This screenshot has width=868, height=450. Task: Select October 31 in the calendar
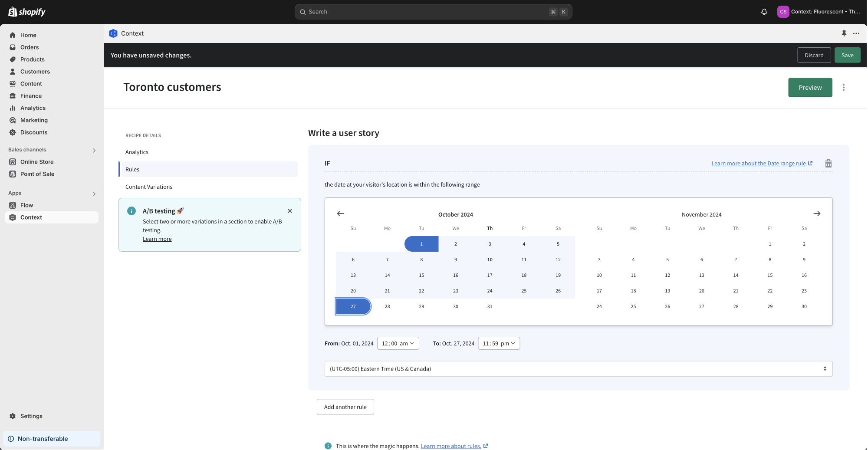click(x=490, y=306)
